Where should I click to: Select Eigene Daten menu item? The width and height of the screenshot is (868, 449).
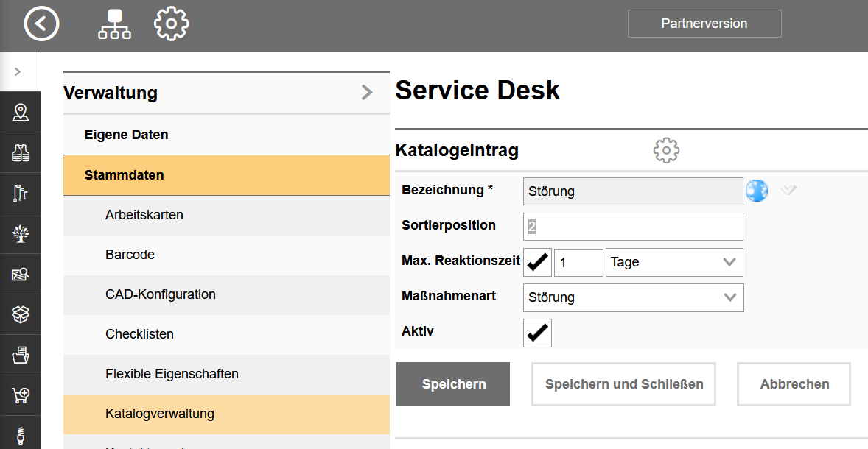(x=226, y=135)
